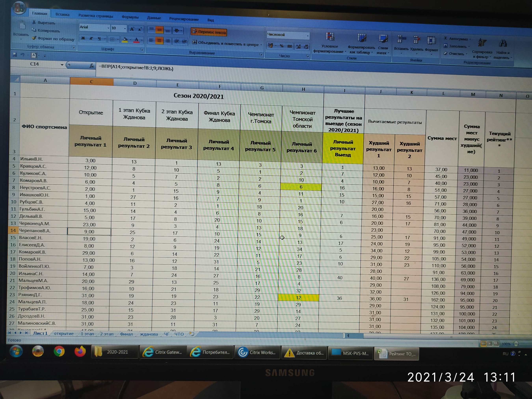Switch to the Формулы ribbon tab
Image resolution: width=532 pixels, height=399 pixels.
coord(130,17)
